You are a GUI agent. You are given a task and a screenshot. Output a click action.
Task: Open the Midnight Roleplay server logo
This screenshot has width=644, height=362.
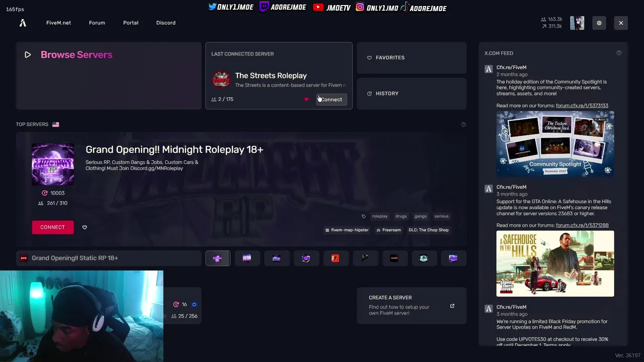[x=53, y=164]
